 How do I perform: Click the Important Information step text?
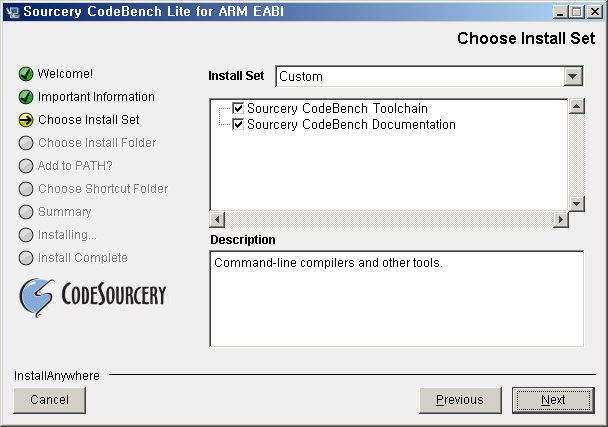[96, 97]
